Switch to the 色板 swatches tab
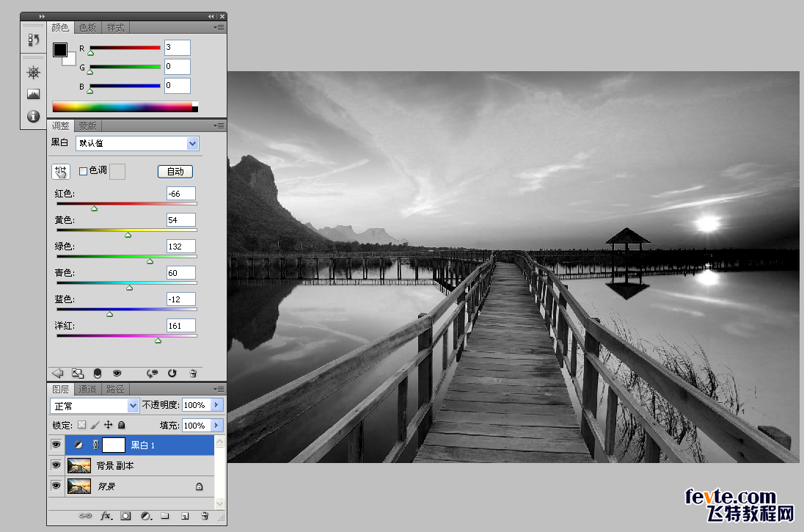Image resolution: width=804 pixels, height=532 pixels. tap(88, 27)
